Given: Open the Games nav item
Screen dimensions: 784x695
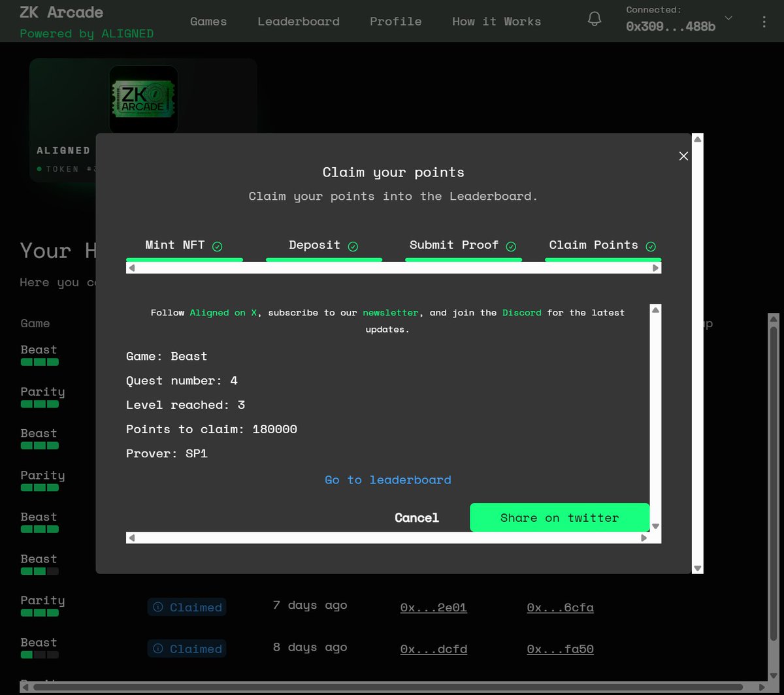Looking at the screenshot, I should (x=208, y=22).
